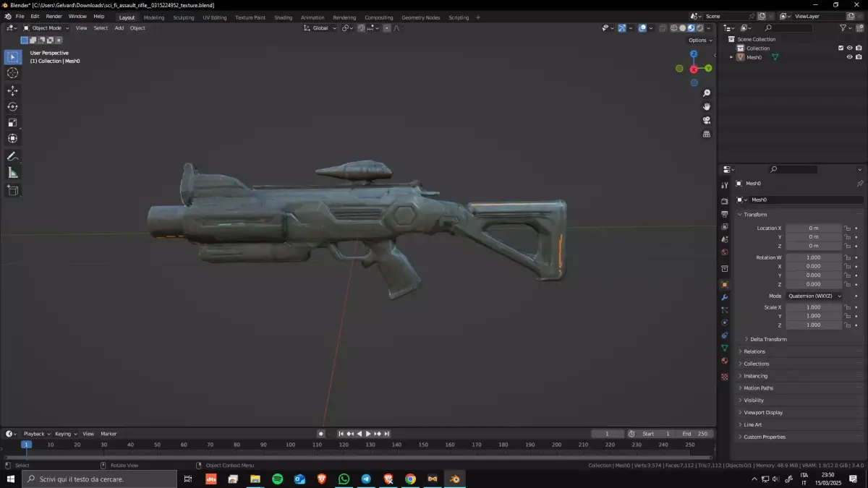Open the Render menu
Screen dimensions: 868x488
[54, 16]
